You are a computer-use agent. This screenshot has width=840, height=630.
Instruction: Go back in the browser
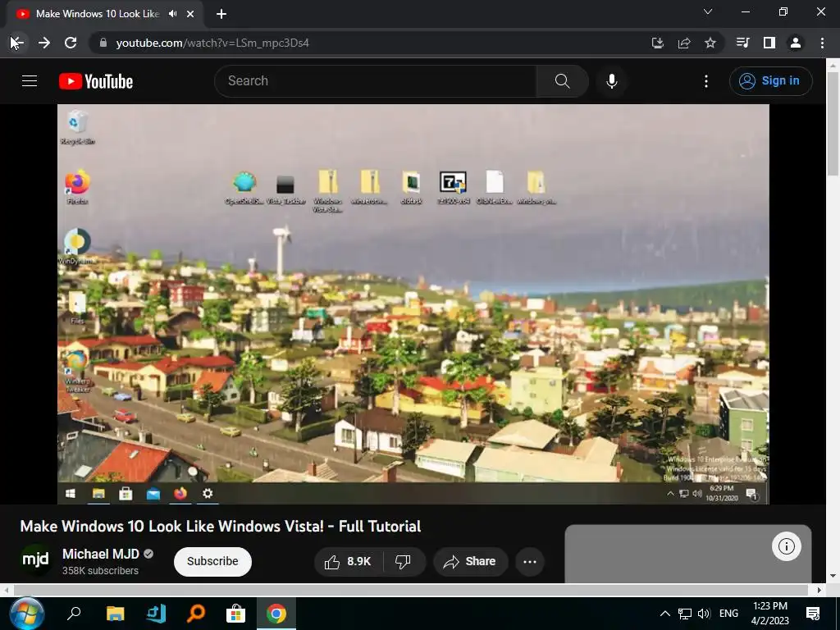[x=17, y=43]
